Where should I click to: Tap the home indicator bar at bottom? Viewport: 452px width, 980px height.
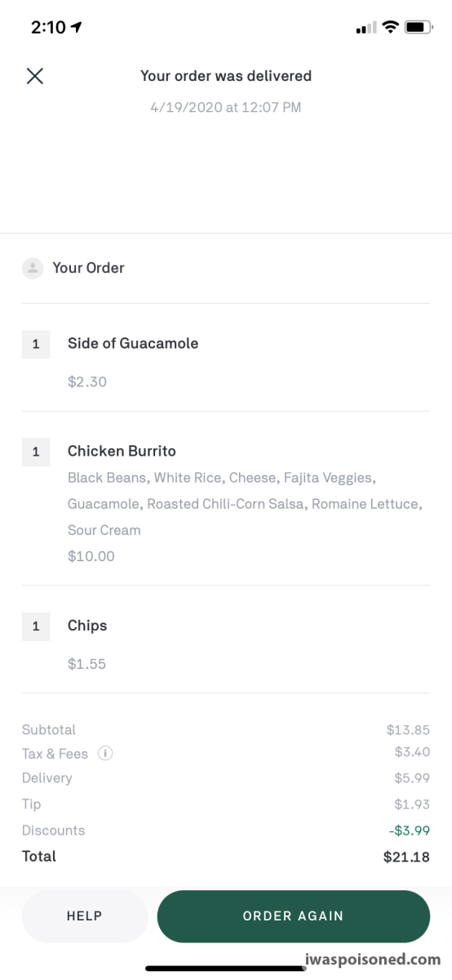(x=226, y=969)
